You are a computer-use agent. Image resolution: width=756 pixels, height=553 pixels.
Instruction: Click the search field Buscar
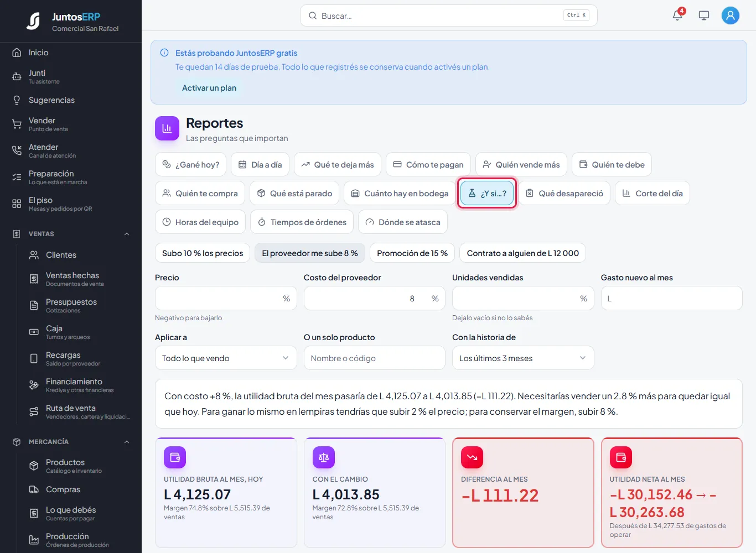448,15
